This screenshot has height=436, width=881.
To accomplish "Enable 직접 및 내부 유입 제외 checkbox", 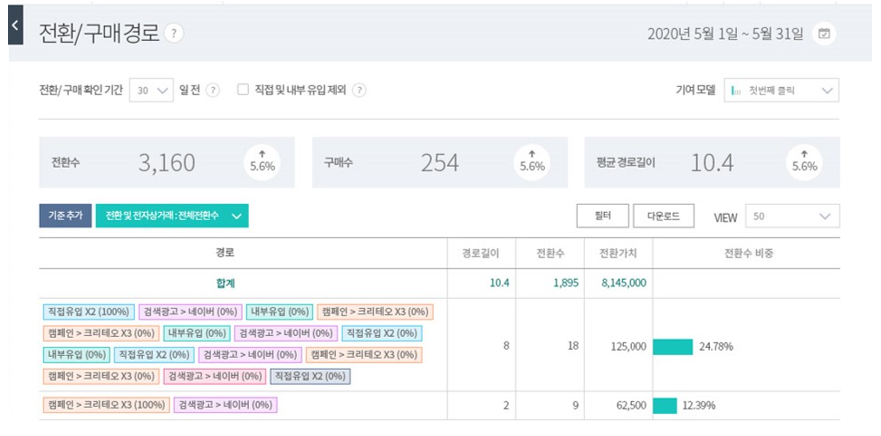I will click(x=242, y=90).
